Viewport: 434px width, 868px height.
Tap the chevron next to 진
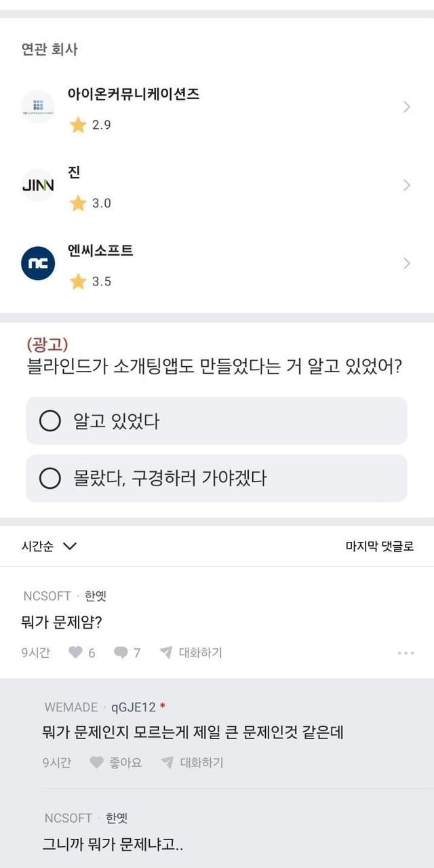pos(406,185)
